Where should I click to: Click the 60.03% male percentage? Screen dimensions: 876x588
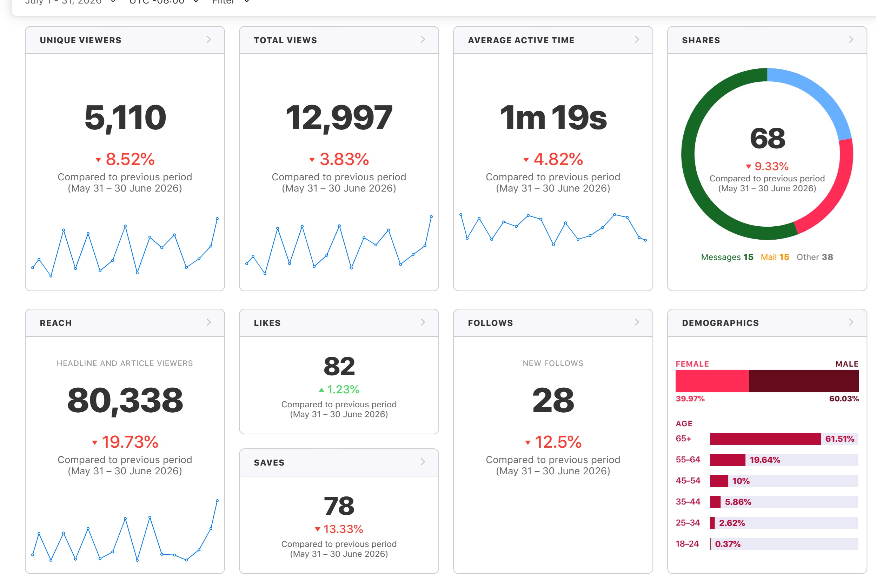[x=844, y=399]
